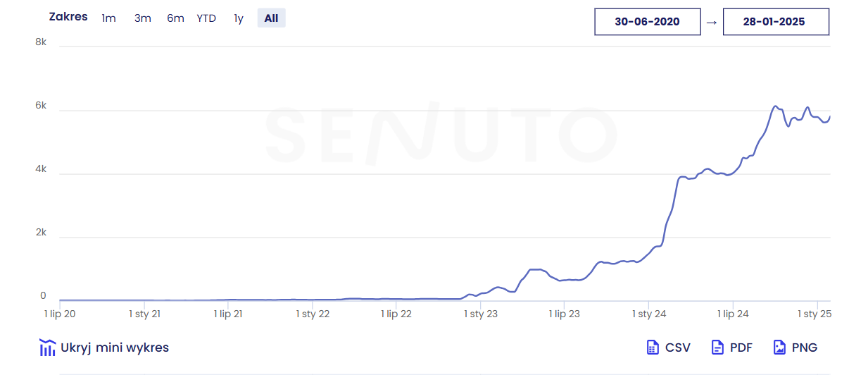
Task: Click the 1 lip 23 axis label
Action: [x=565, y=314]
